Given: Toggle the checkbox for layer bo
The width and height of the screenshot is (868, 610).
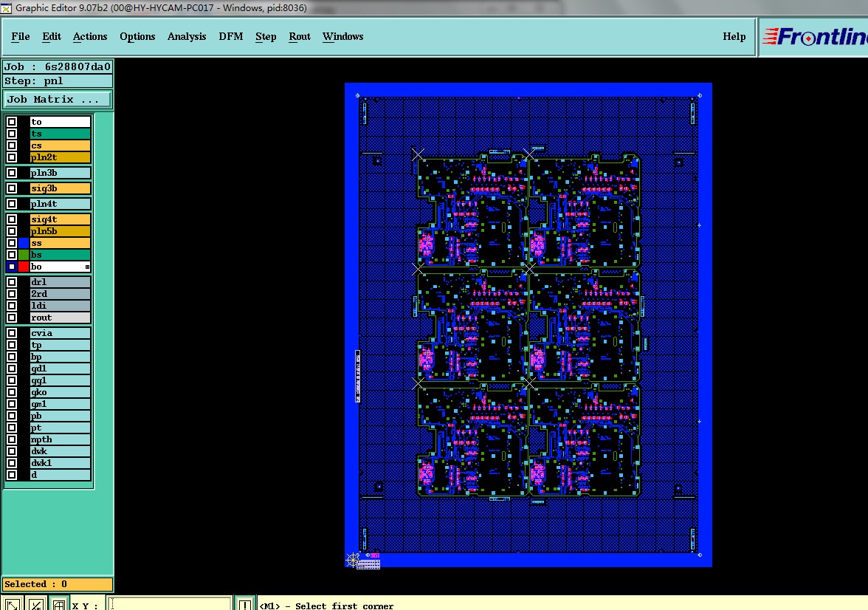Looking at the screenshot, I should pos(12,267).
